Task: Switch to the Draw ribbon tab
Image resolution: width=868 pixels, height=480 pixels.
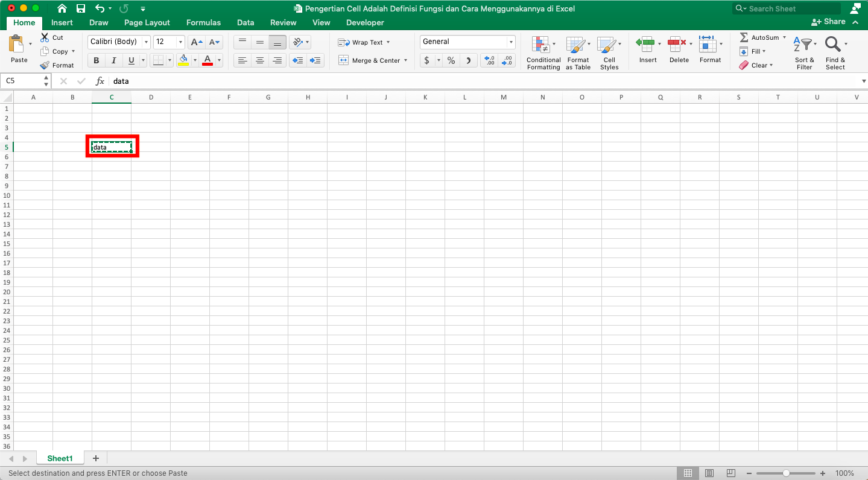Action: [x=99, y=22]
